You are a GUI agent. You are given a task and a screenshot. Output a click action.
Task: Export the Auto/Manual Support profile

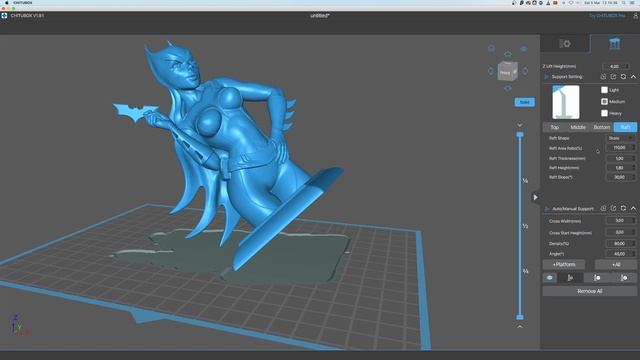click(x=613, y=209)
